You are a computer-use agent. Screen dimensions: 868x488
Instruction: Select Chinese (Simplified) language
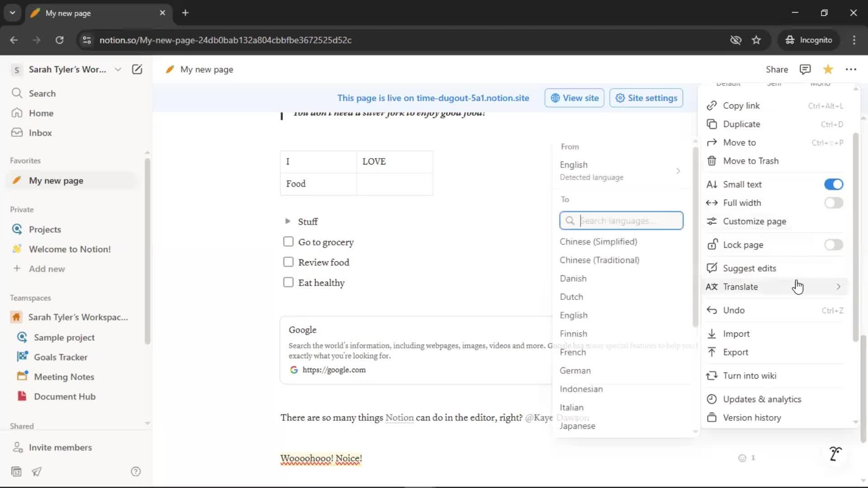599,242
